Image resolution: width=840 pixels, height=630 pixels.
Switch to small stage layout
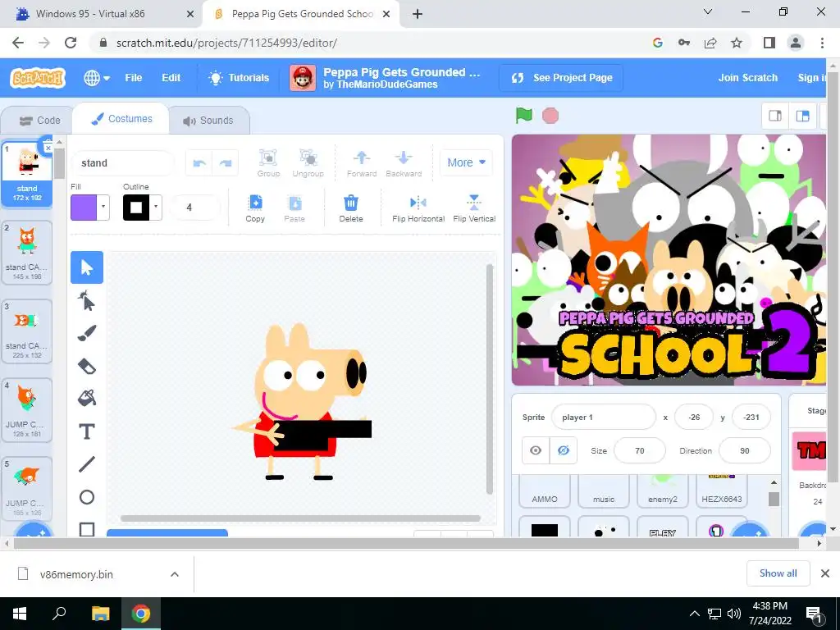coord(775,116)
